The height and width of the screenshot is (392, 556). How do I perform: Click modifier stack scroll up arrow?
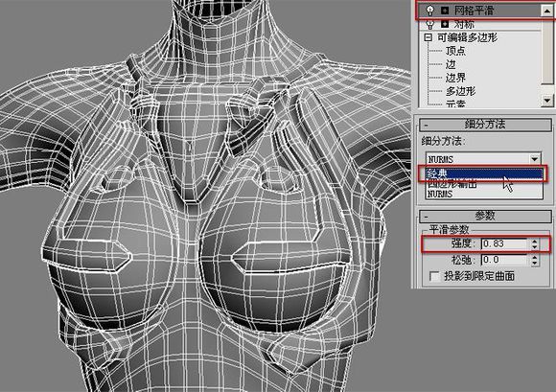546,11
